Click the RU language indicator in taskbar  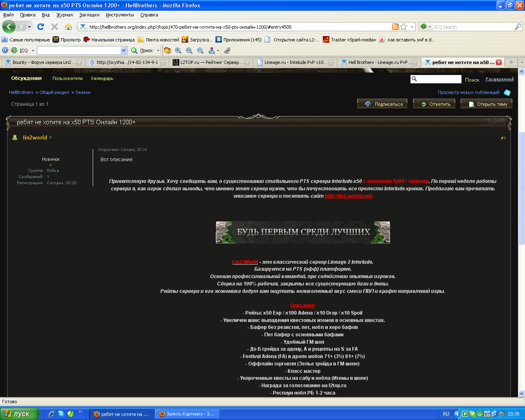click(x=446, y=414)
